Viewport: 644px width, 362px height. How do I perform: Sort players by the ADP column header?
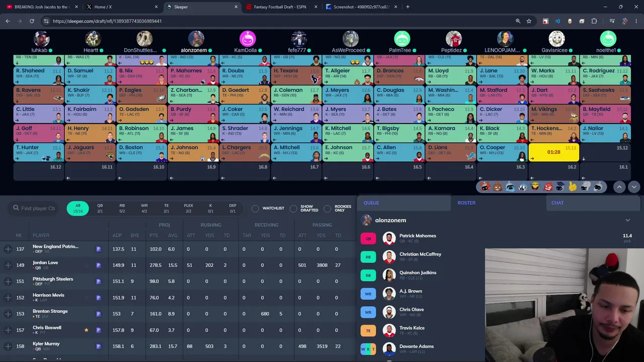[x=117, y=235]
